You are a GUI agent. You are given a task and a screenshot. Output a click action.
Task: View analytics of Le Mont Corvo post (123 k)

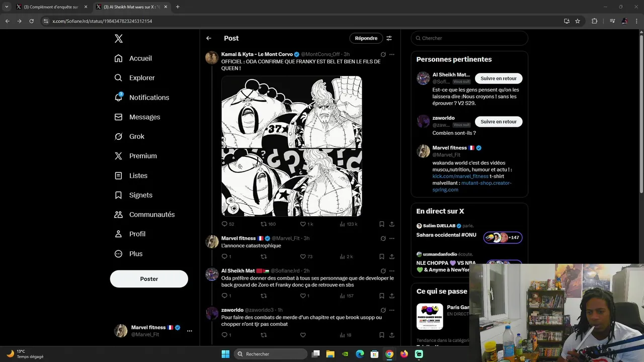tap(348, 224)
